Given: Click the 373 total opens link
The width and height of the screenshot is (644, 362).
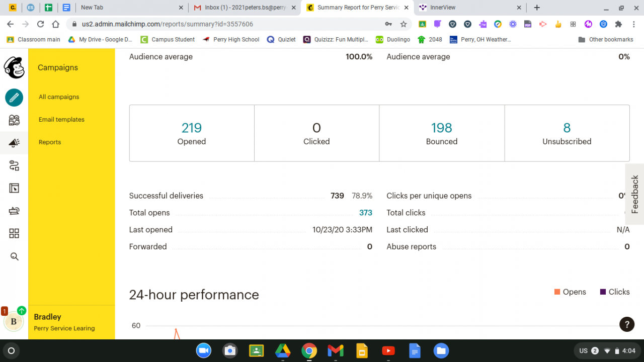Looking at the screenshot, I should tap(366, 213).
